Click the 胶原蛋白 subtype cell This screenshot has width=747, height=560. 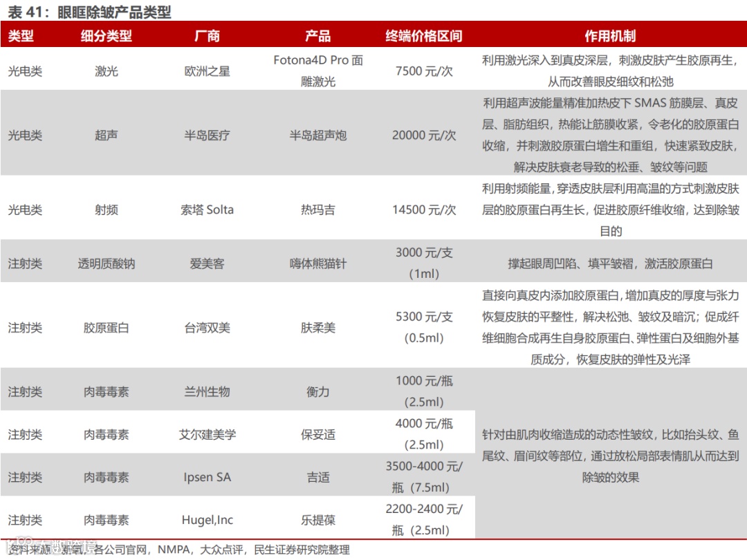107,328
